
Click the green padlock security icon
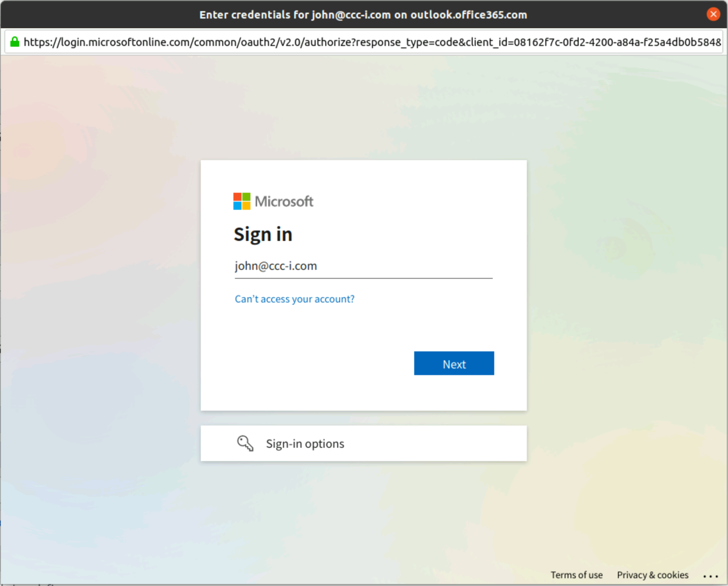point(15,42)
